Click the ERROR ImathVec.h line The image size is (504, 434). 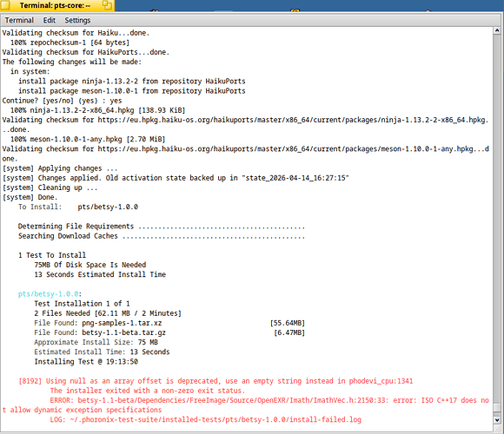(269, 400)
